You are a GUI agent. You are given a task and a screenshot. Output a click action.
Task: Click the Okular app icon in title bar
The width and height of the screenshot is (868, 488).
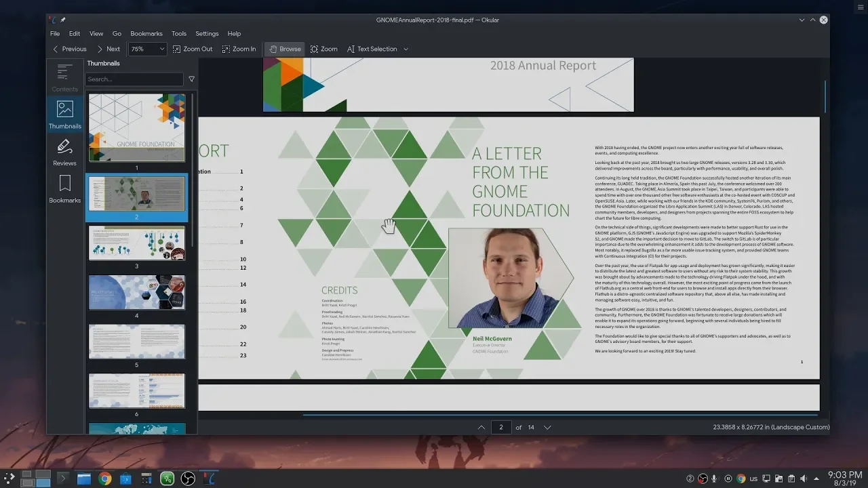[x=54, y=20]
